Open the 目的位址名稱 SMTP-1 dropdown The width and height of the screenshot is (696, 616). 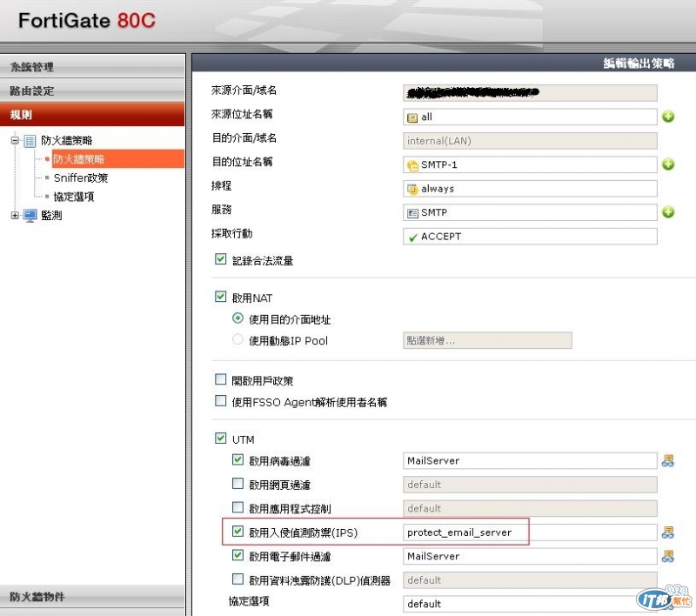[530, 164]
